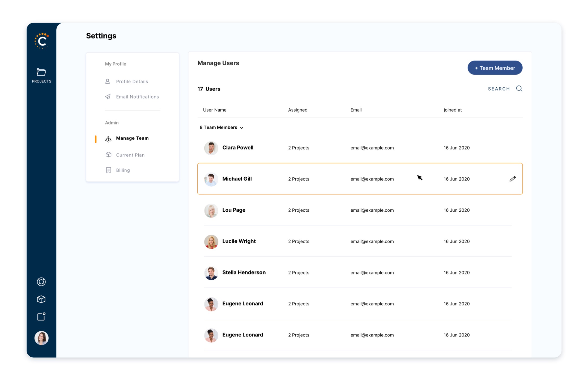
Task: Edit Michael Gill using the pencil icon
Action: 513,179
